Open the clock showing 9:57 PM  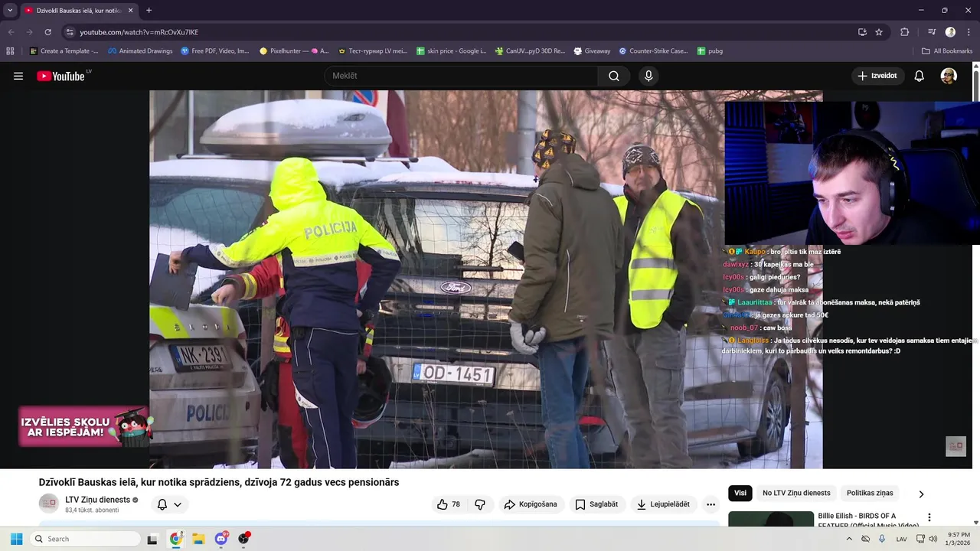[x=959, y=539]
